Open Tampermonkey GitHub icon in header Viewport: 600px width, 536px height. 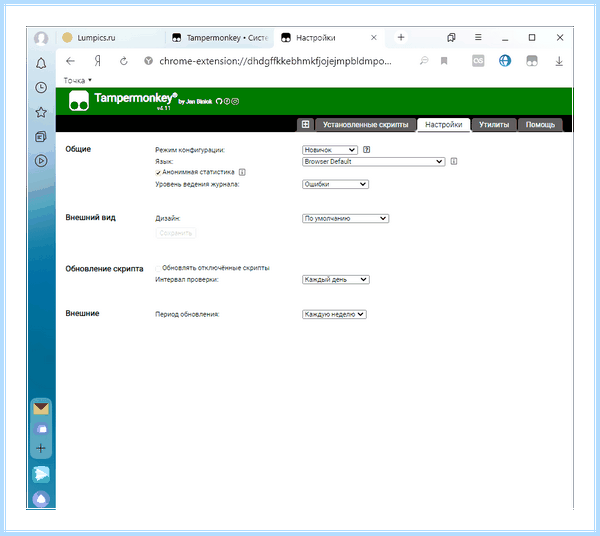(219, 101)
